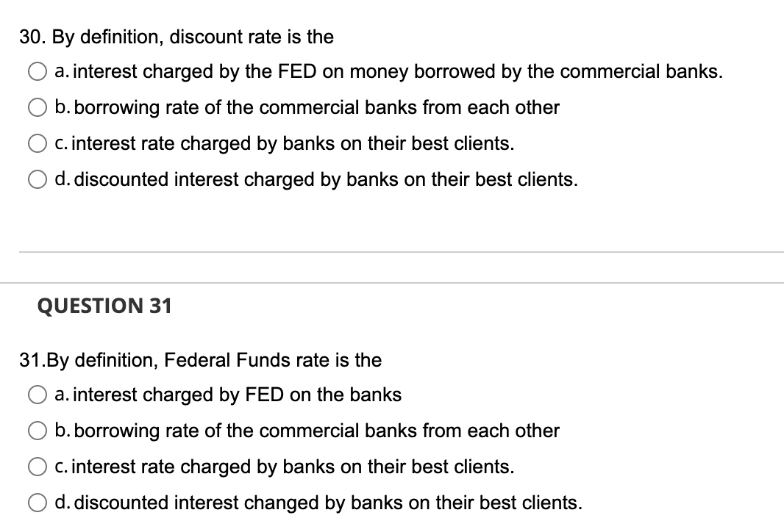This screenshot has height=532, width=784.
Task: Select the discount rate FED answer choice
Action: [38, 71]
